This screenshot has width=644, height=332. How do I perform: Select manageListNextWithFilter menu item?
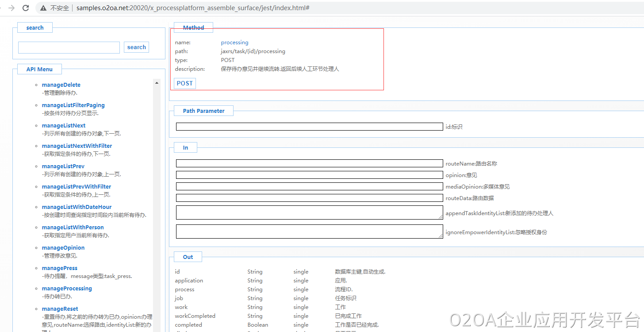point(77,146)
